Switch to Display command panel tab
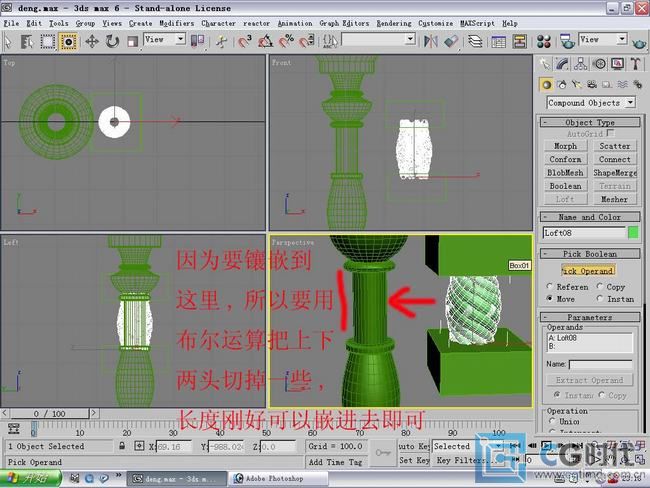The image size is (650, 488). click(617, 63)
